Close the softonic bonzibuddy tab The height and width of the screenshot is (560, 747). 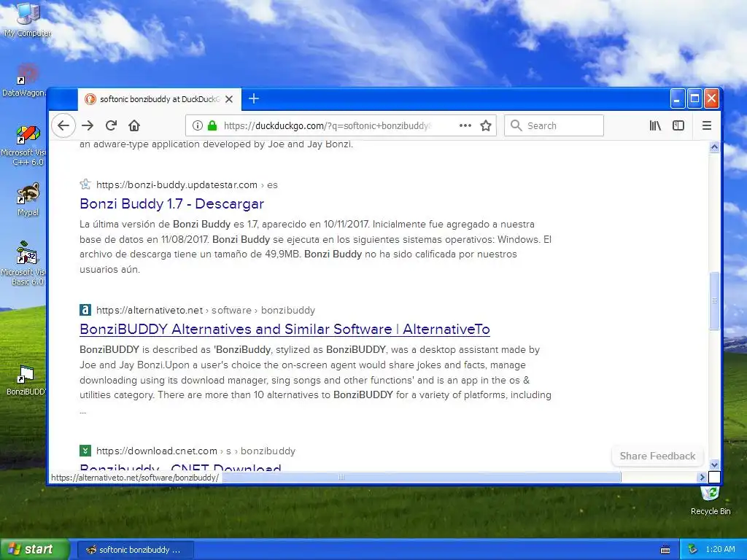[x=229, y=99]
